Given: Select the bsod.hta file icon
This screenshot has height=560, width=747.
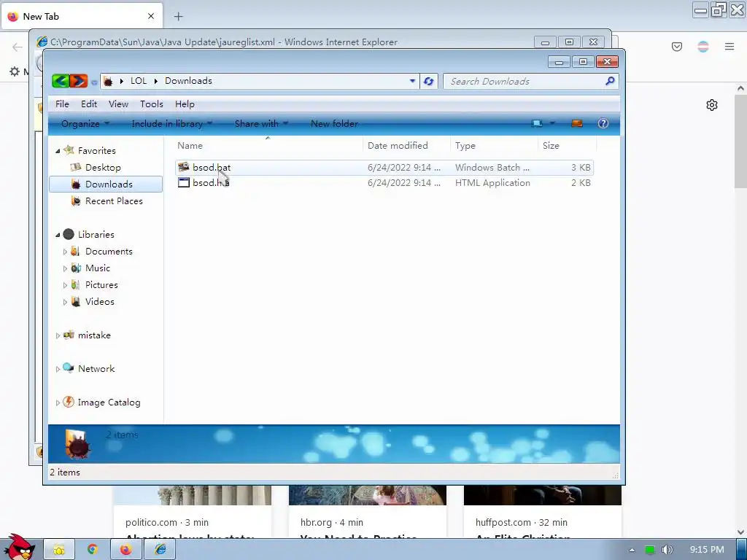Looking at the screenshot, I should (183, 182).
